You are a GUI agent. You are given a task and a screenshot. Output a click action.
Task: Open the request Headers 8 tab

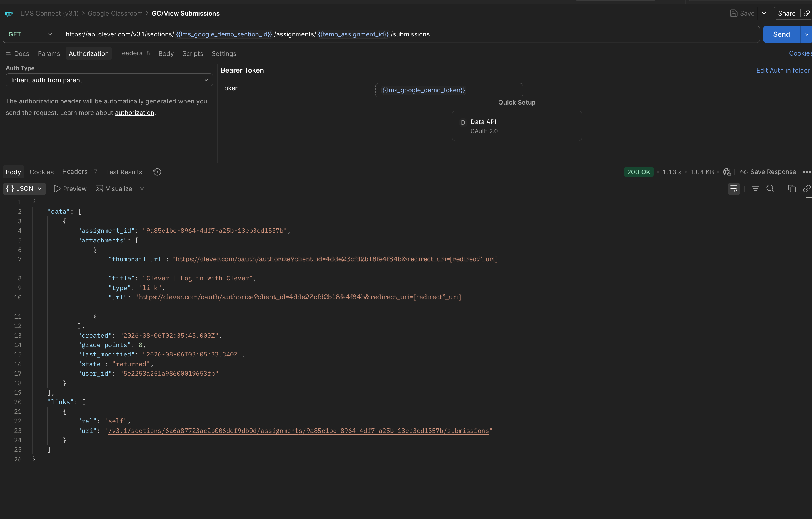click(x=133, y=53)
